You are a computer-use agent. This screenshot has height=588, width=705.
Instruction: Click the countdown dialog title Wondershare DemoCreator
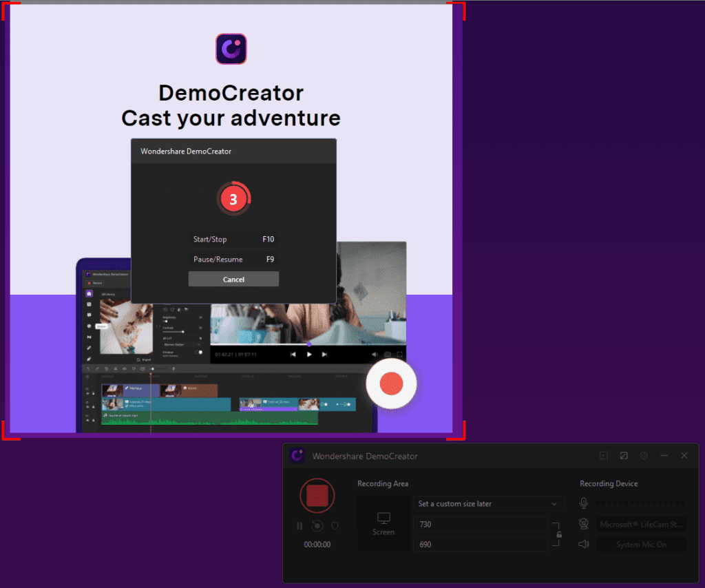click(186, 151)
